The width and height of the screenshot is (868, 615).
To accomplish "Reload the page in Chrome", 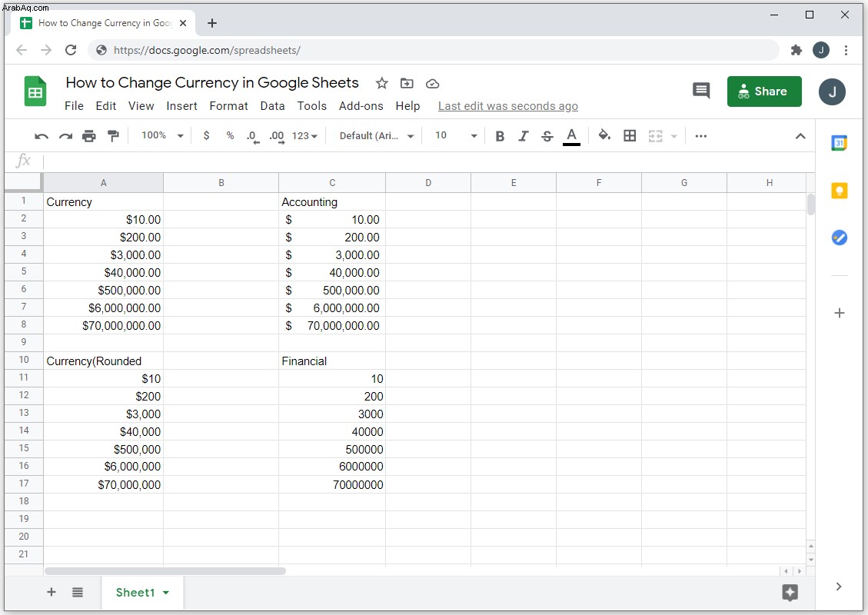I will click(71, 51).
